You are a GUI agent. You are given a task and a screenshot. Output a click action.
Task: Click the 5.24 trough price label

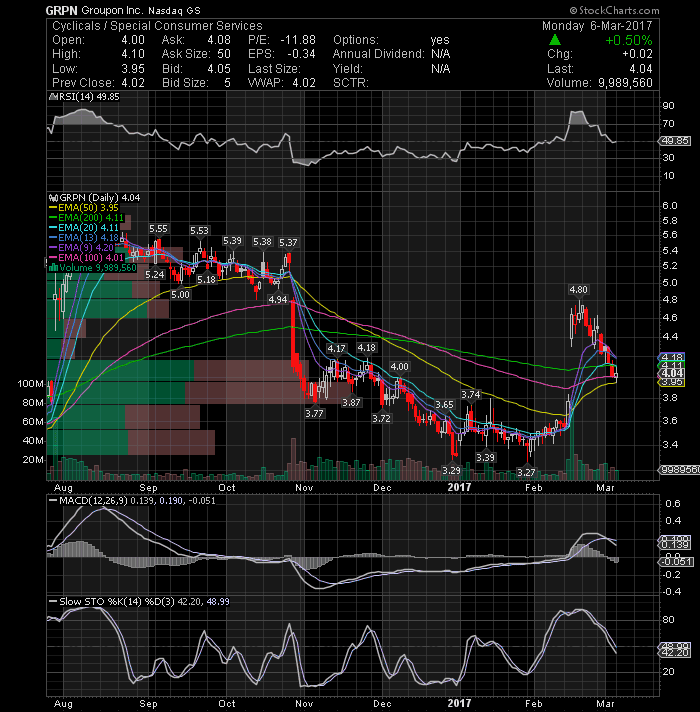155,274
